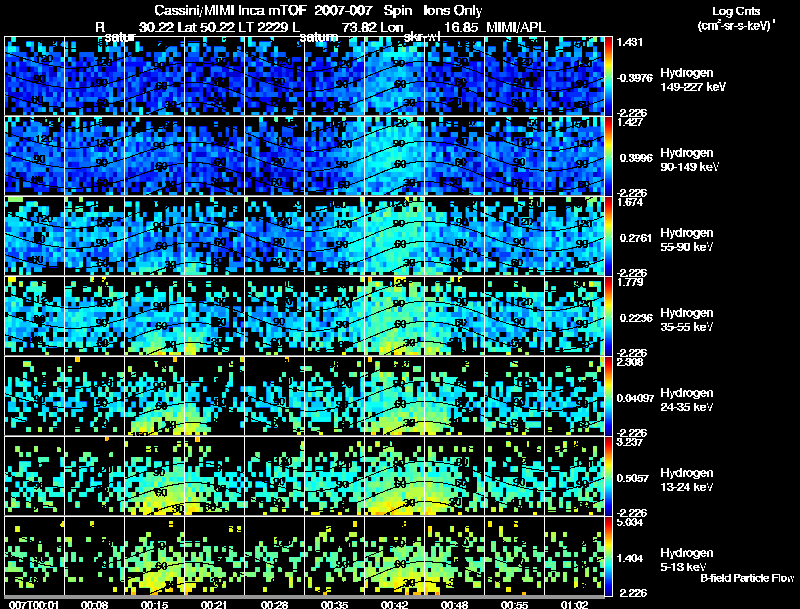This screenshot has width=800, height=609.
Task: Click the Cassini/MIMI Inca mTOF title text
Action: (230, 11)
